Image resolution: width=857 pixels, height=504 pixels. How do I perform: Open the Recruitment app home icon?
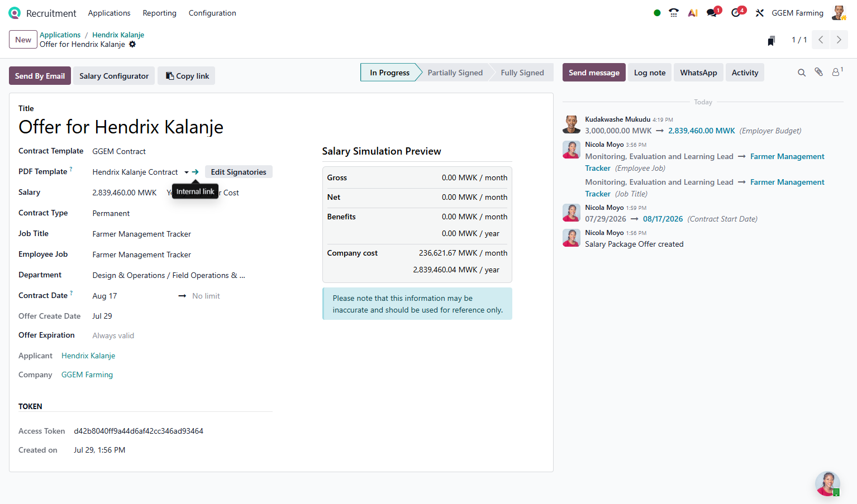coord(15,13)
